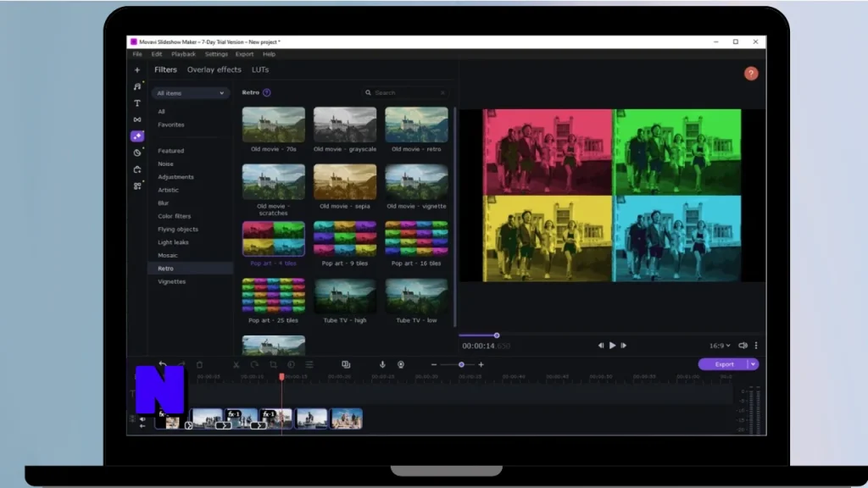Step to the previous frame
The height and width of the screenshot is (488, 868).
pos(601,346)
